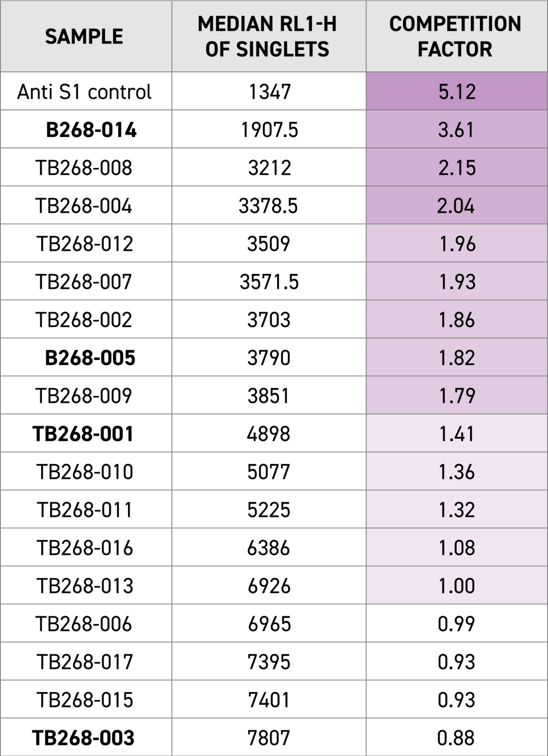Select the Anti S1 control sample cell
This screenshot has height=756, width=548.
[x=84, y=92]
